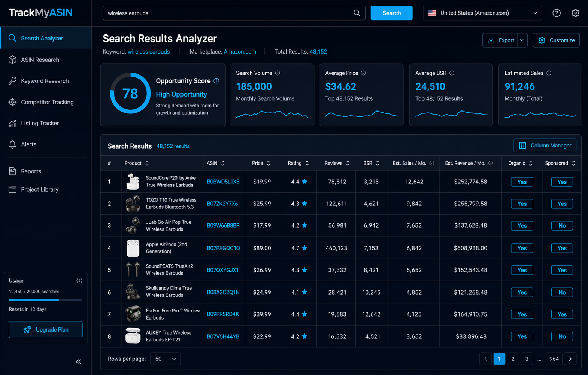Open ASIN B09PRSRD4K link
The width and height of the screenshot is (588, 375).
tap(223, 314)
